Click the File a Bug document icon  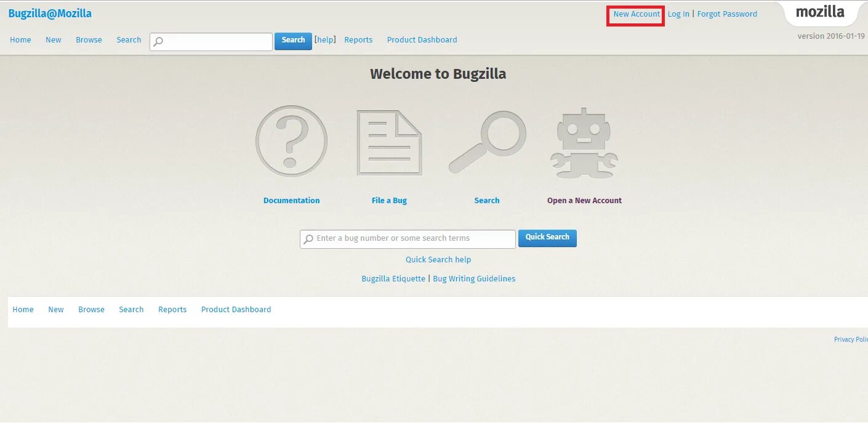[389, 143]
